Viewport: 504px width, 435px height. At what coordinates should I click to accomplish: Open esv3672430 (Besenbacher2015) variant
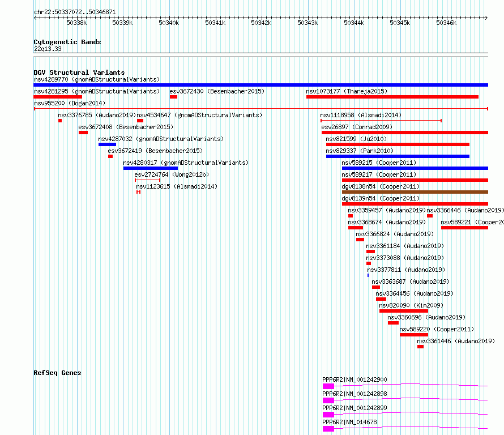(x=217, y=91)
